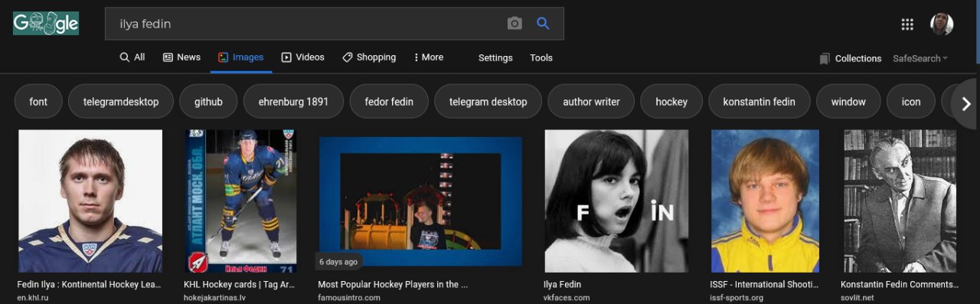The image size is (980, 304).
Task: Open the boy in yellow jersey thumbnail
Action: pos(765,201)
